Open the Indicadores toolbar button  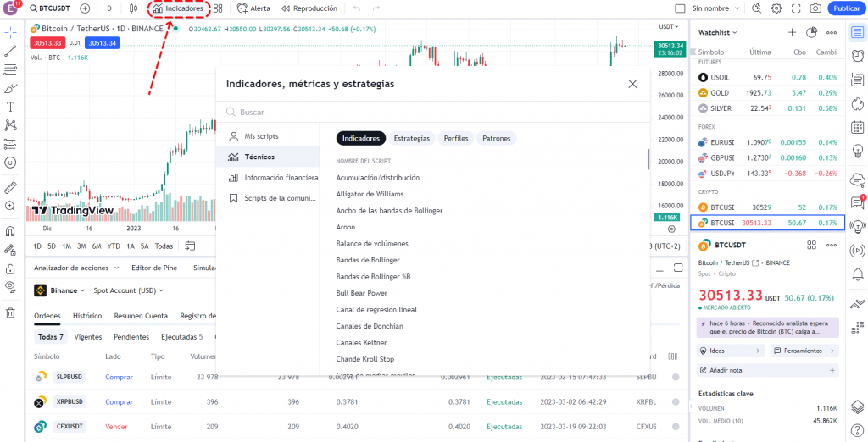coord(179,8)
